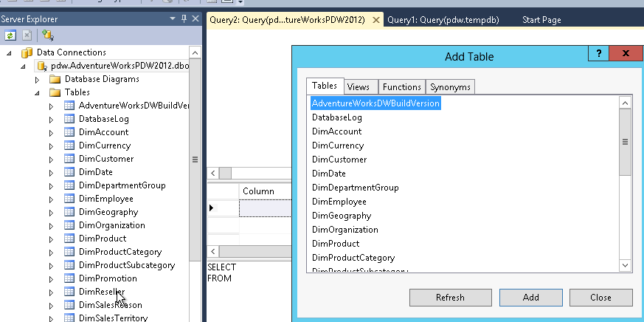
Task: Expand the Database Diagrams folder
Action: pyautogui.click(x=38, y=80)
